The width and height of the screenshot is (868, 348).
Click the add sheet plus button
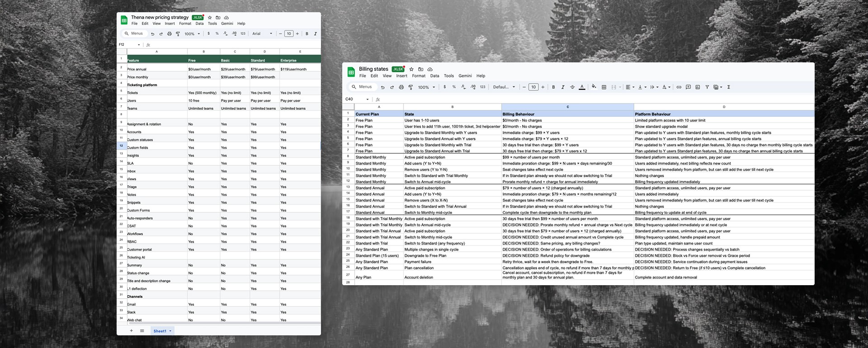point(132,331)
